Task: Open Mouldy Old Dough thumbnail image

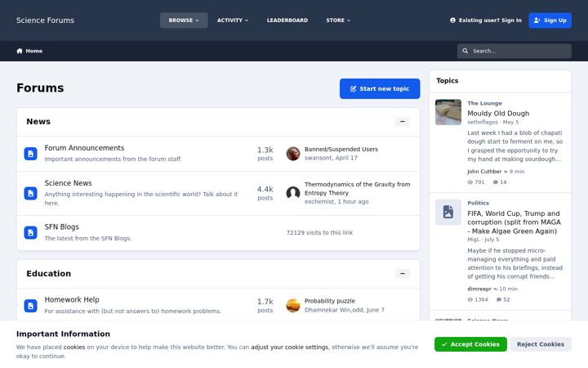Action: tap(448, 112)
